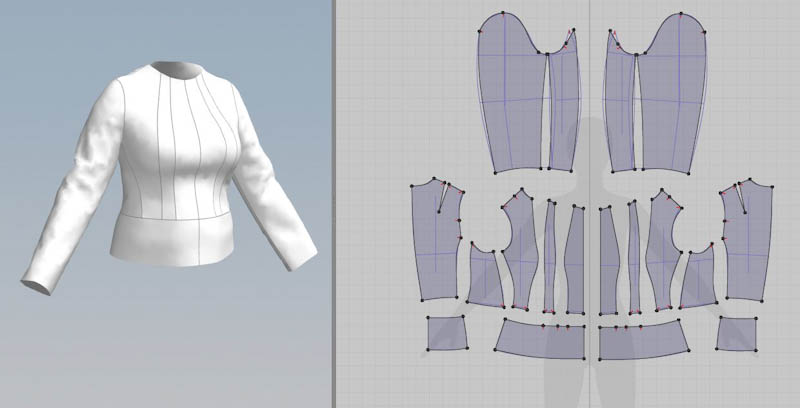Select the thin left princess strip pattern

[549, 258]
